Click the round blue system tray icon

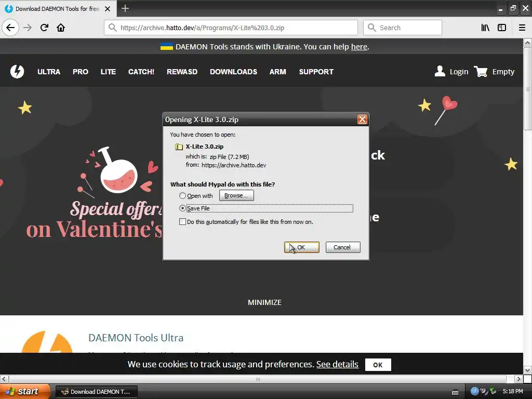click(x=474, y=391)
